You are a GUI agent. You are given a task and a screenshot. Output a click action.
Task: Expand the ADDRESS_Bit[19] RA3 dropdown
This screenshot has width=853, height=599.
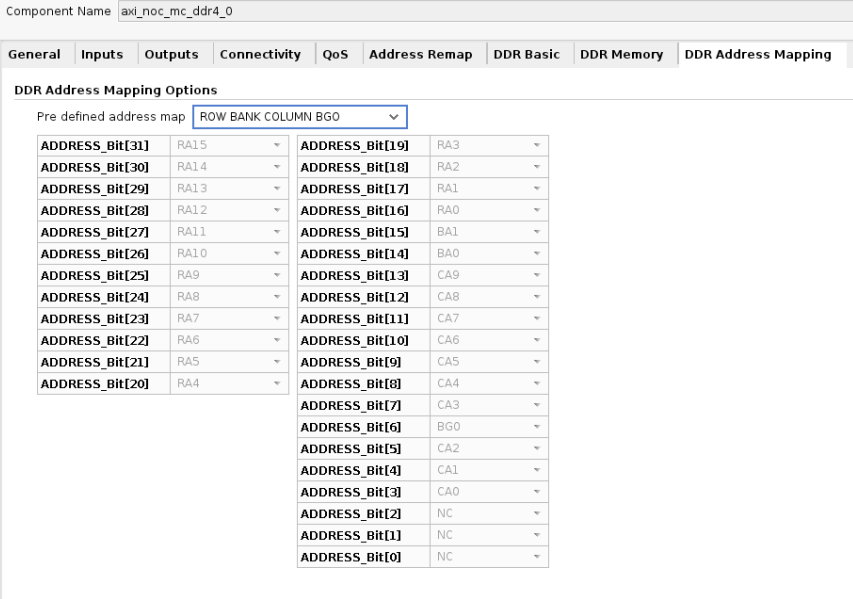(x=489, y=146)
